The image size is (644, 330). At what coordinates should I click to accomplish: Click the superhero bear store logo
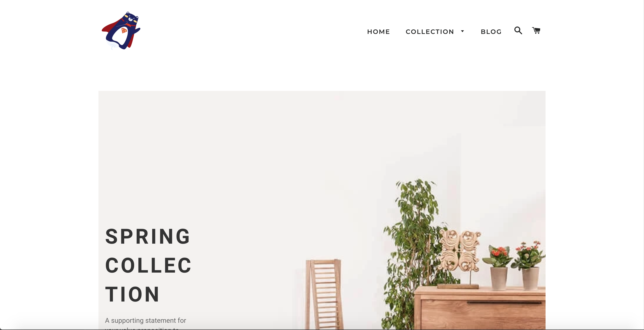click(x=121, y=31)
